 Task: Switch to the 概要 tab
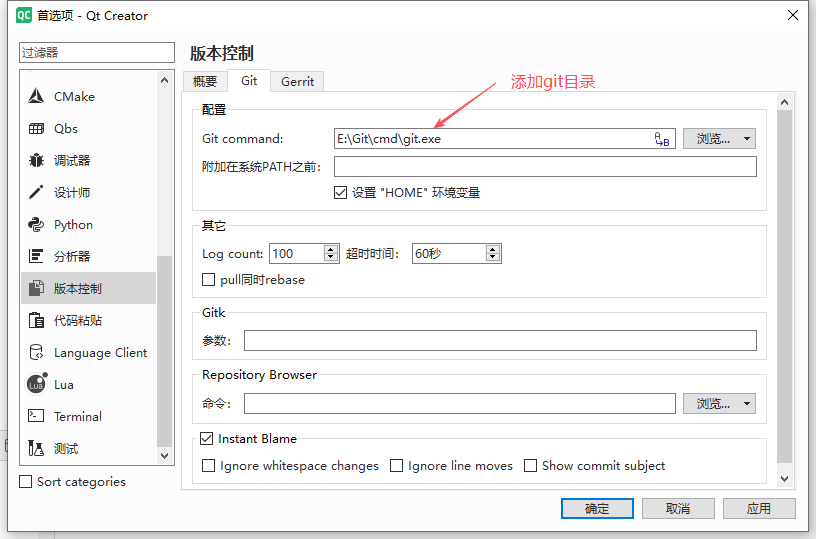[205, 82]
